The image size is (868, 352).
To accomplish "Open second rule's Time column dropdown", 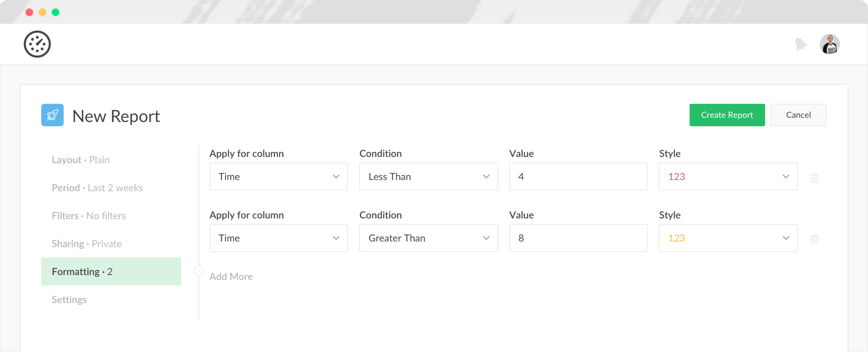I will [x=279, y=238].
